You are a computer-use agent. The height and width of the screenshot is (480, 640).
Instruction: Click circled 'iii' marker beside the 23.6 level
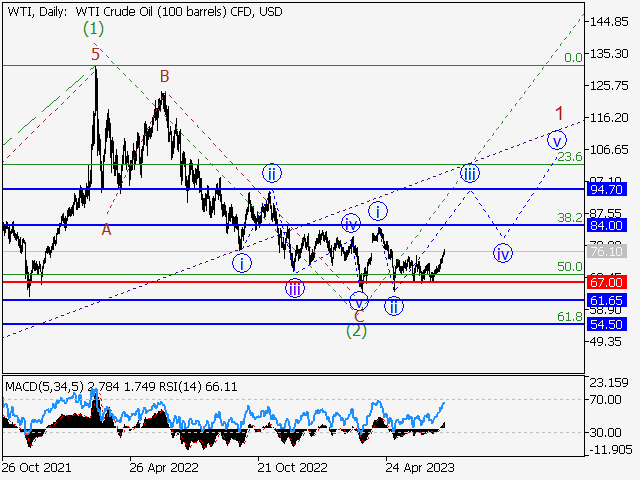click(470, 173)
